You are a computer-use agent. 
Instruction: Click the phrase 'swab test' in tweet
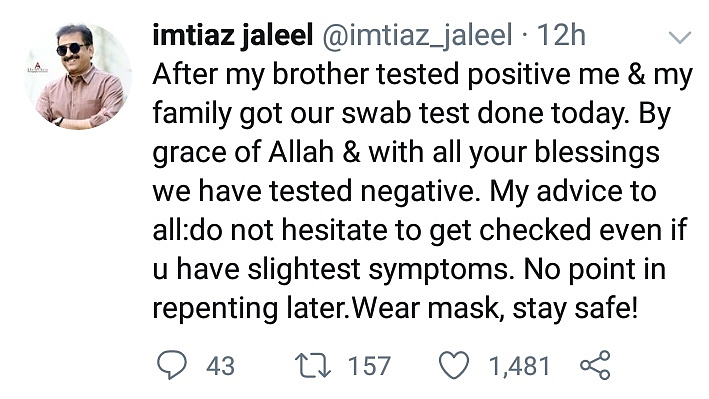[406, 113]
